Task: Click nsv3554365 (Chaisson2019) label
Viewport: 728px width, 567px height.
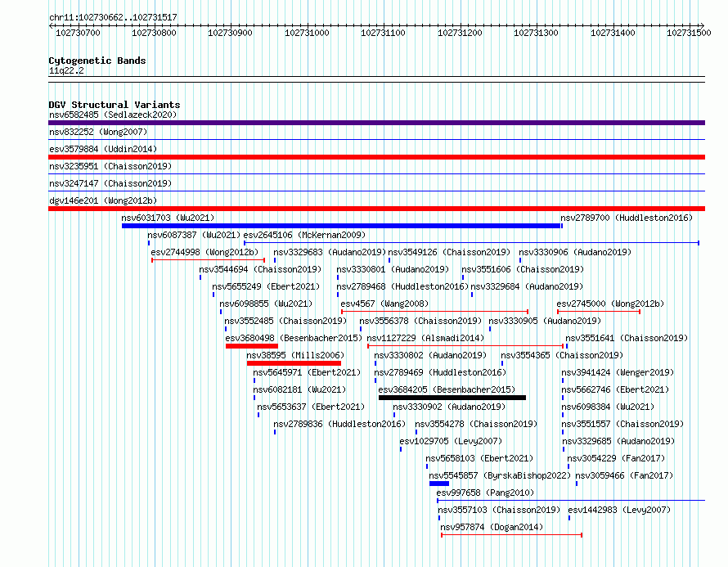Action: tap(562, 355)
